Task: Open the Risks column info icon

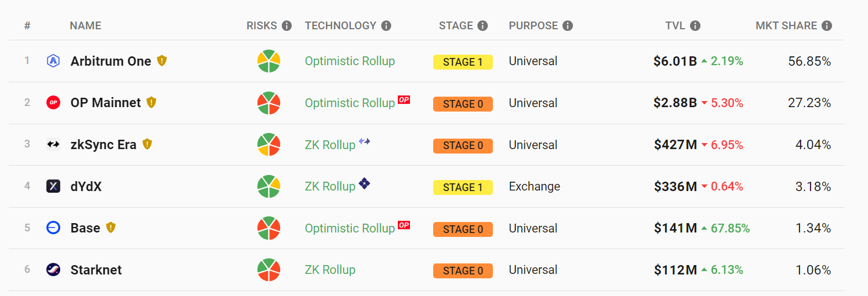Action: point(287,25)
